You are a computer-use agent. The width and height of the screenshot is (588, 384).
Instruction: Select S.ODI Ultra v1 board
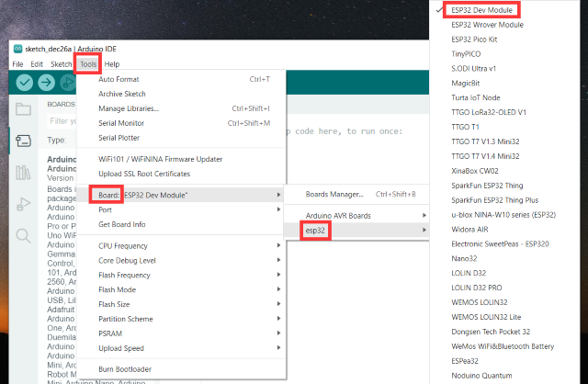[504, 69]
